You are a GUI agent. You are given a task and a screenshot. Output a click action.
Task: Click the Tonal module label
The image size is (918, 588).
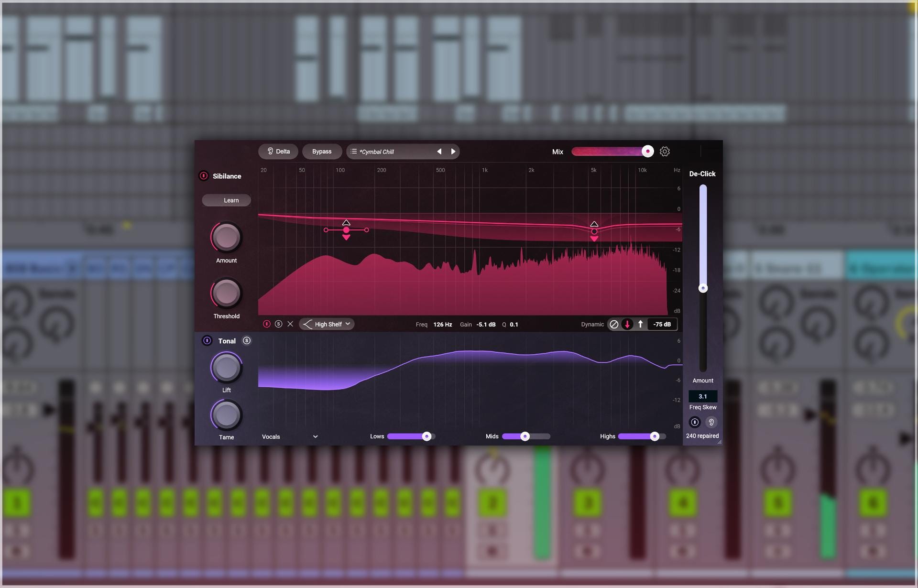[x=227, y=341]
